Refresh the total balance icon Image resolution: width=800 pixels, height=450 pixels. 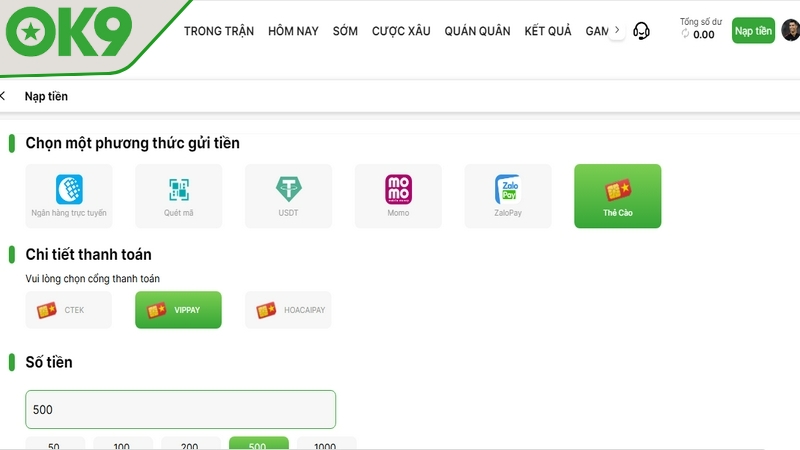(x=685, y=34)
